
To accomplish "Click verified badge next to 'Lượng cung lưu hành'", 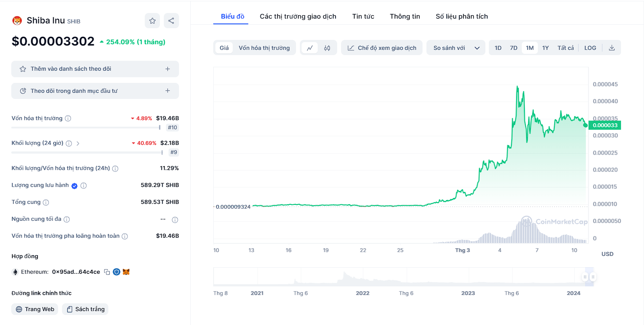I will point(75,186).
